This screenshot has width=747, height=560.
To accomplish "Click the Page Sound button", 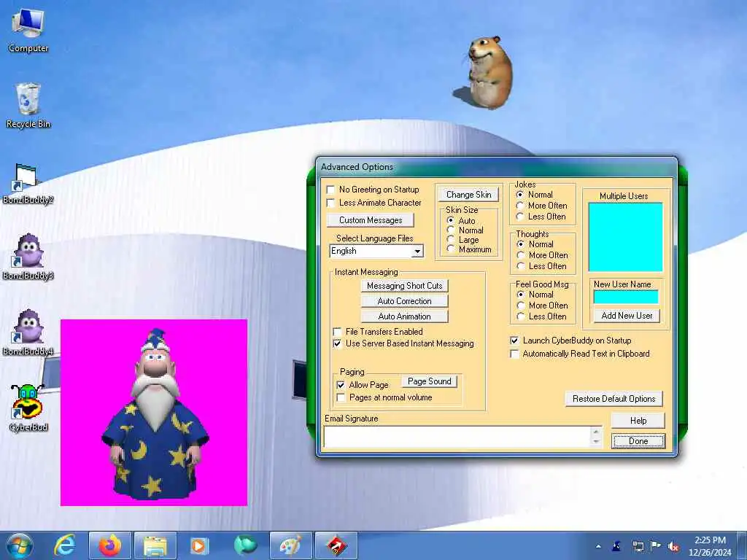I will click(x=429, y=381).
